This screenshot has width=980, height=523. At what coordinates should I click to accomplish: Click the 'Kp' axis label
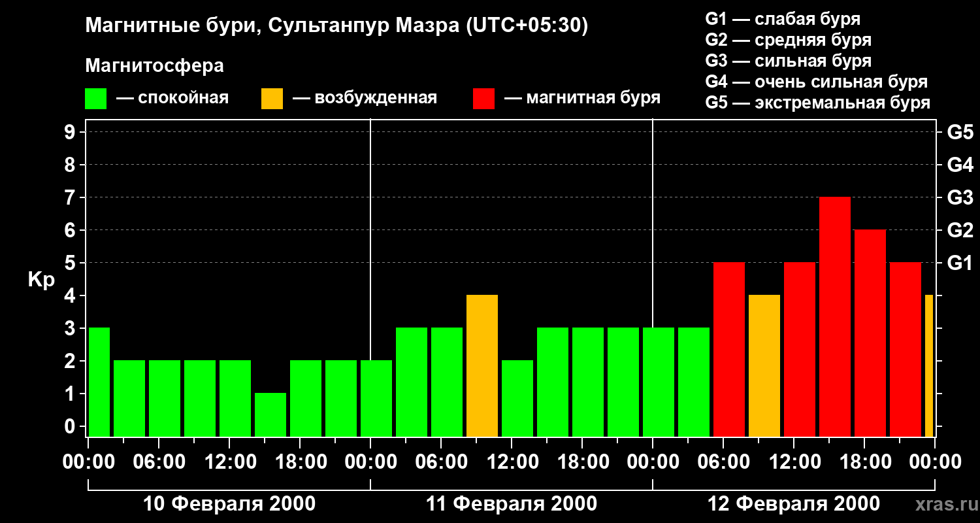tap(41, 280)
